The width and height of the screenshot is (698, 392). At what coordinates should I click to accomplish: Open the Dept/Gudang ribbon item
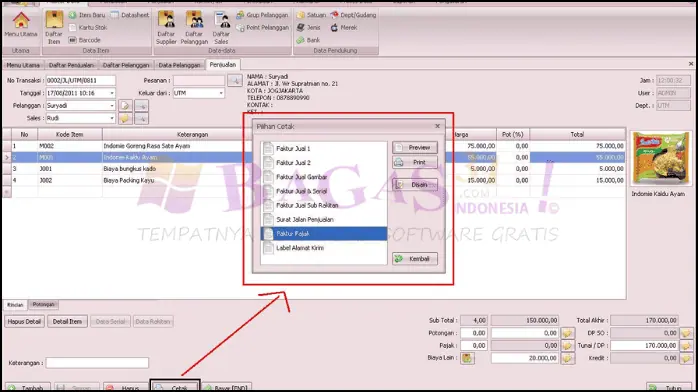click(x=353, y=15)
